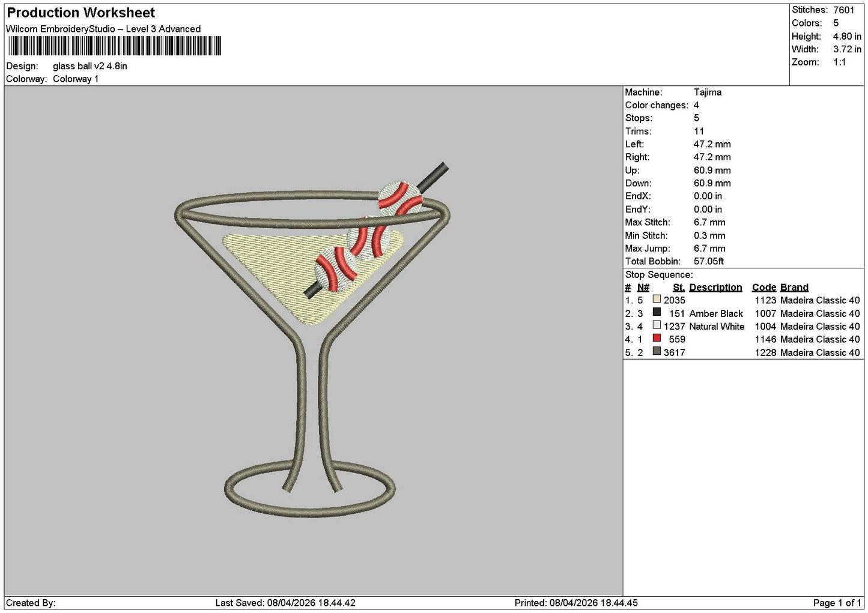Click the 'EndX:' label

coord(638,196)
